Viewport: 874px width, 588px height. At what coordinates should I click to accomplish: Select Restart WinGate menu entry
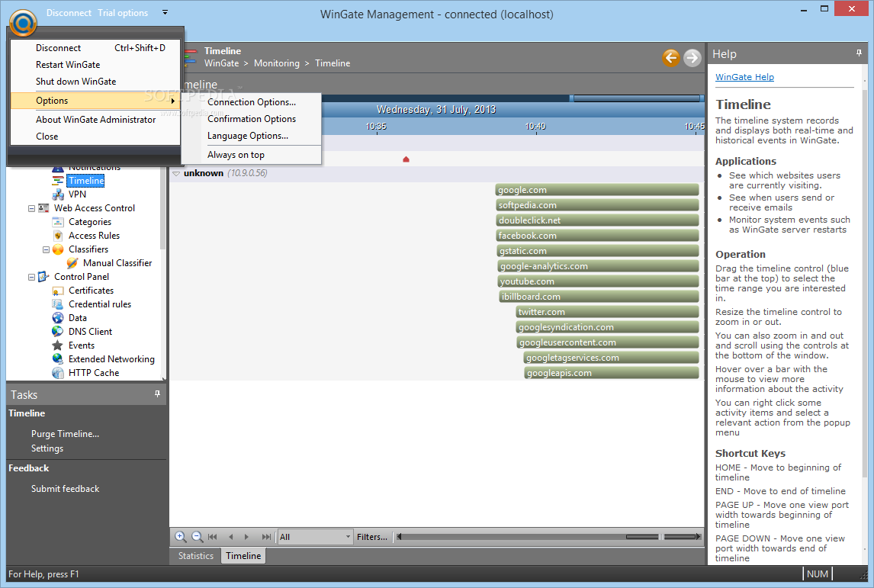(95, 65)
